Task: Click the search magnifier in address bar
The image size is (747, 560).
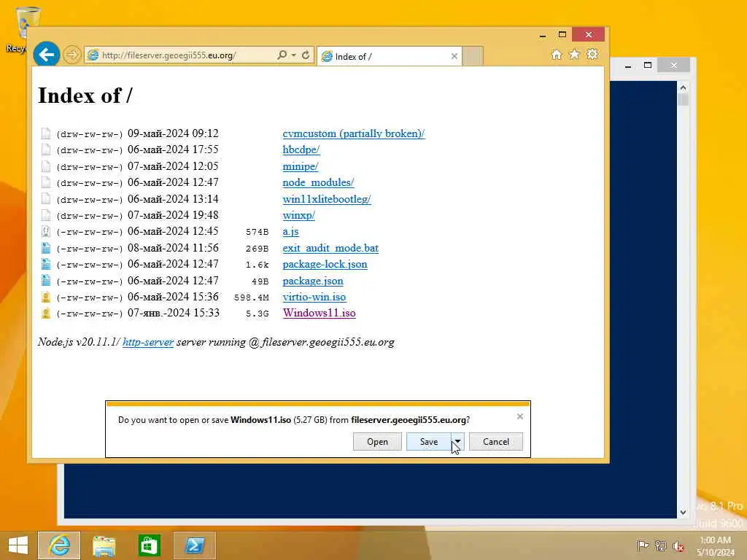Action: [x=282, y=55]
